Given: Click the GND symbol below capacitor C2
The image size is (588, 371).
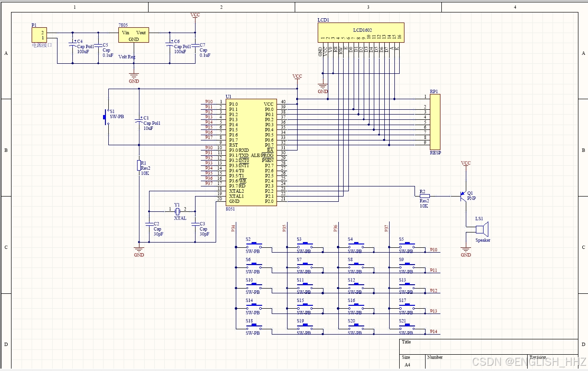Looking at the screenshot, I should (x=139, y=251).
